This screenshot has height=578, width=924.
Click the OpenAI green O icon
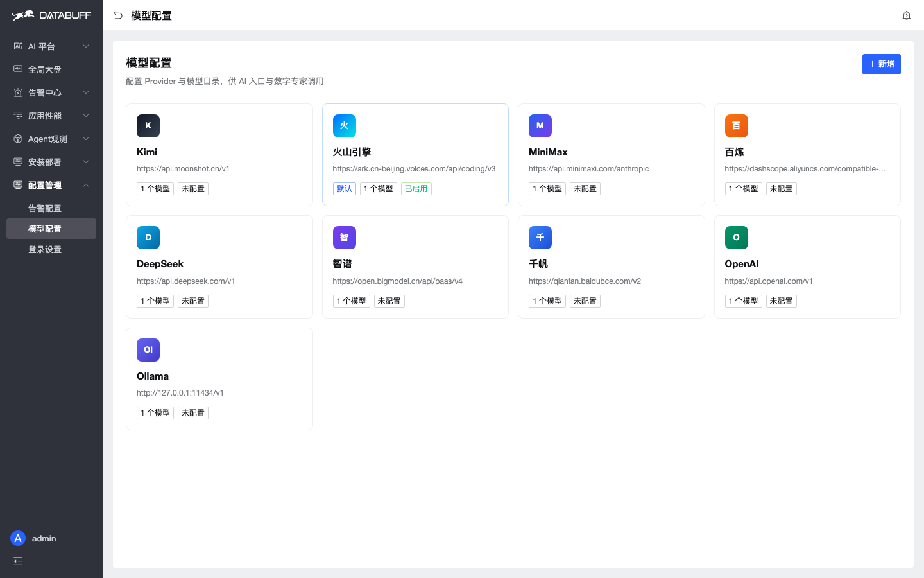pos(736,238)
